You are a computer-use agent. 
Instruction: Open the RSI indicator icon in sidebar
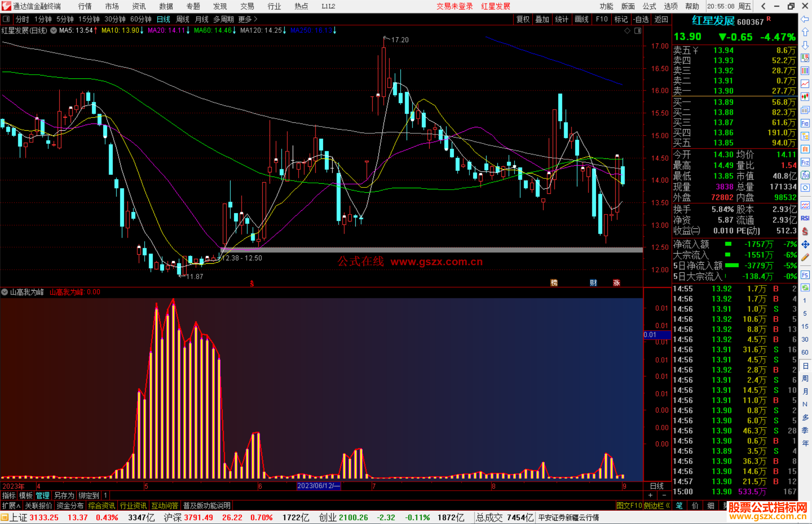[805, 218]
